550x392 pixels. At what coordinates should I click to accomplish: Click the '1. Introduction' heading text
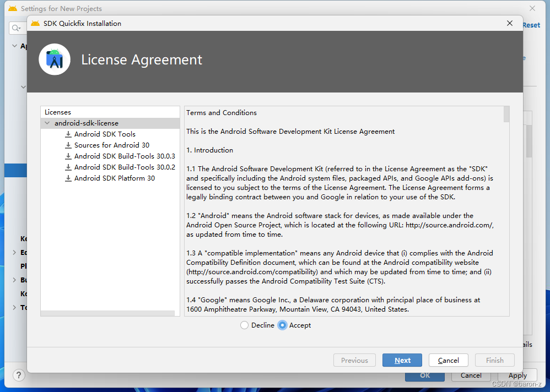click(209, 150)
